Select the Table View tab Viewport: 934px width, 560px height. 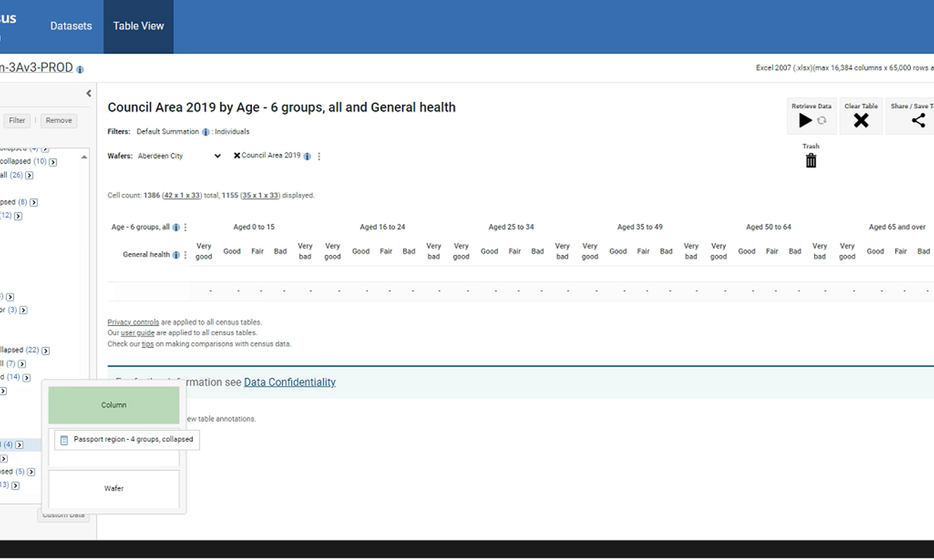pyautogui.click(x=139, y=26)
